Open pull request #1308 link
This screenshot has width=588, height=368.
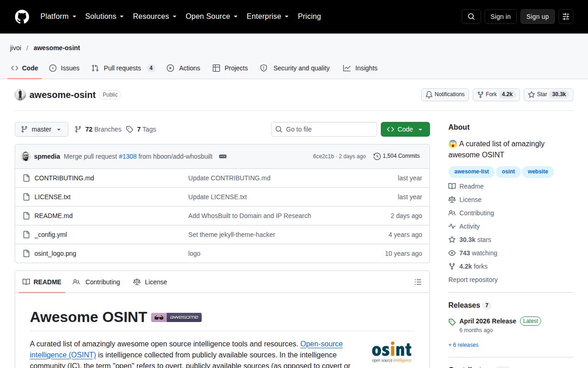click(128, 156)
